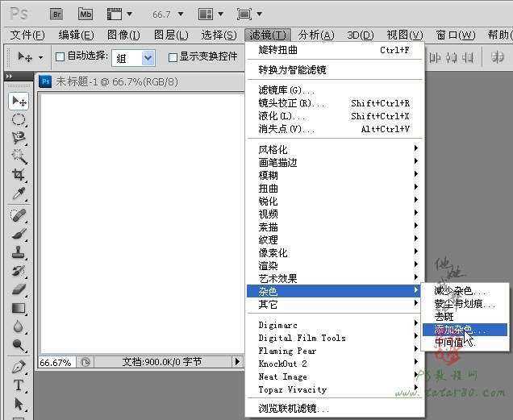Select the Brush tool

[19, 234]
